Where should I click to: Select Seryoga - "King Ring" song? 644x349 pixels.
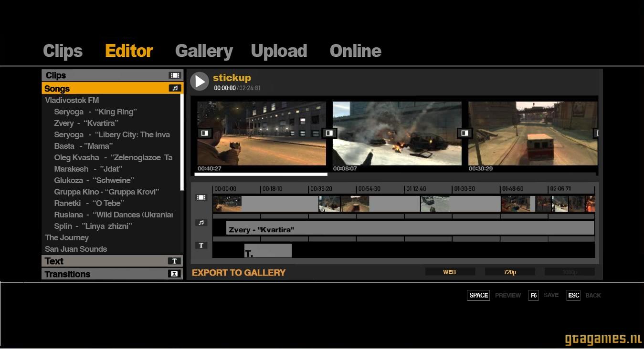pyautogui.click(x=95, y=112)
